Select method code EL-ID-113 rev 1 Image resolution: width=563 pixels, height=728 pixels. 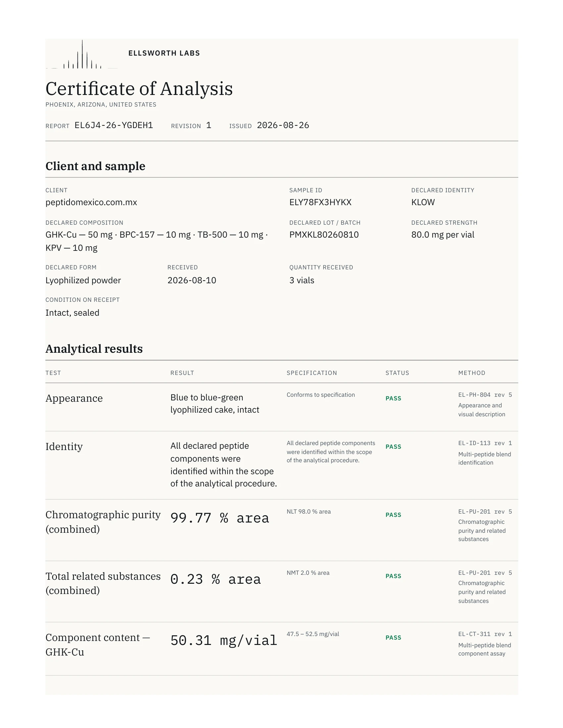[485, 443]
